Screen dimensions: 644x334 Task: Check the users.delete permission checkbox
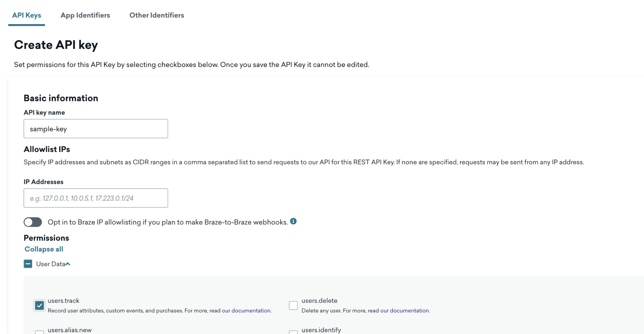293,305
